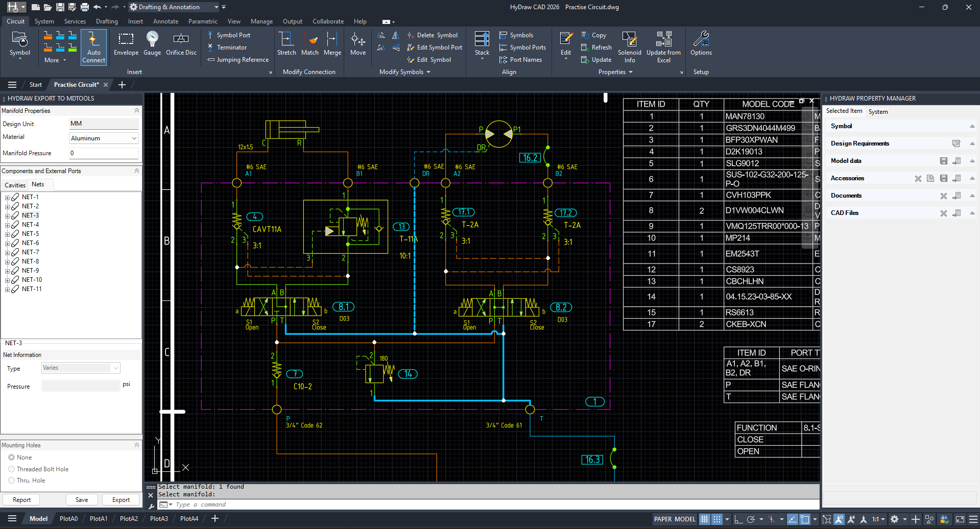Screen dimensions: 980x529
Task: Click the Pressure input field
Action: (81, 386)
